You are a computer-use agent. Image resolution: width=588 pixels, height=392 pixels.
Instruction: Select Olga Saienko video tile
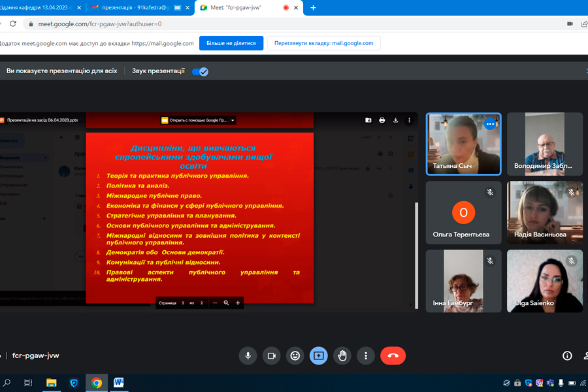pos(544,280)
